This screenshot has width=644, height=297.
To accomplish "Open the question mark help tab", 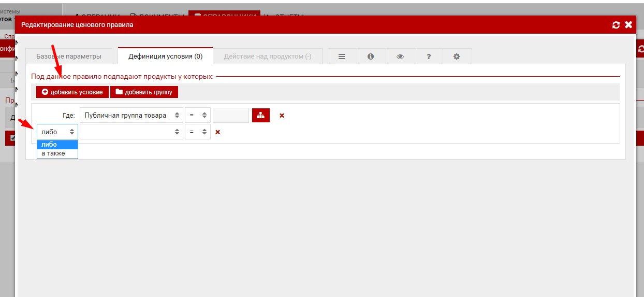I will [x=429, y=56].
